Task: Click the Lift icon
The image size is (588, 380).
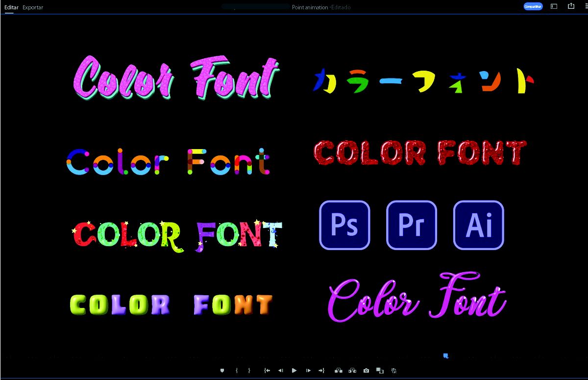Action: [x=338, y=371]
